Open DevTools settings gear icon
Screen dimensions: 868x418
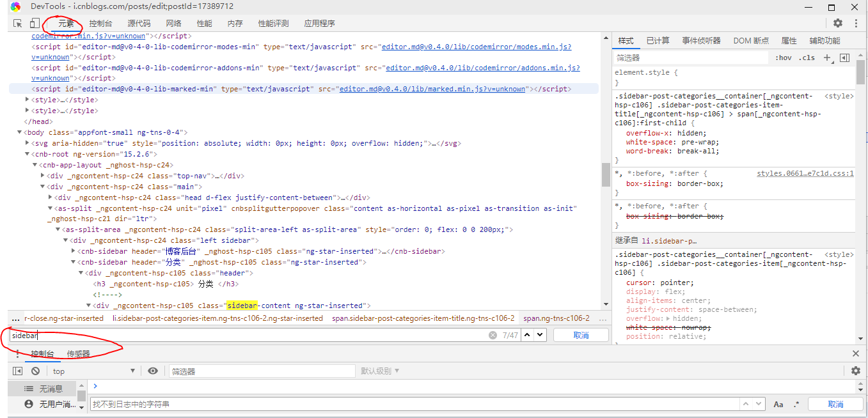click(x=838, y=23)
